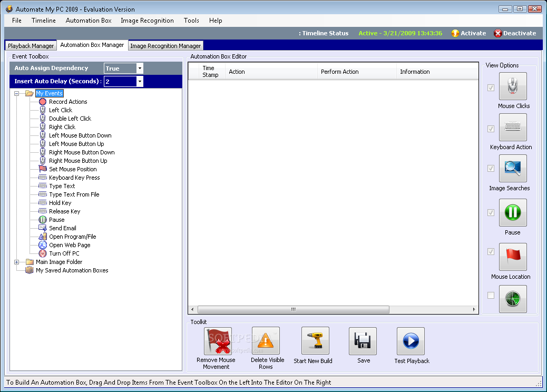Click the Test Playback play icon
547x392 pixels.
coord(411,341)
